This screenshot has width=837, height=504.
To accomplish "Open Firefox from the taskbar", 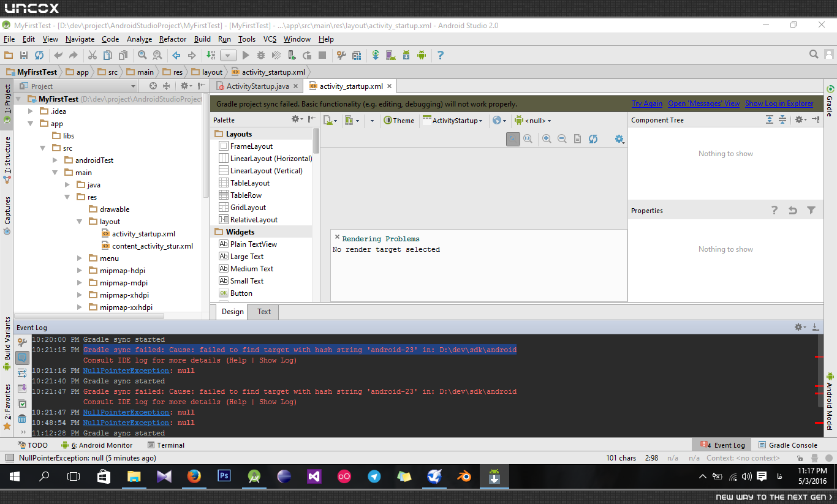I will pyautogui.click(x=194, y=476).
